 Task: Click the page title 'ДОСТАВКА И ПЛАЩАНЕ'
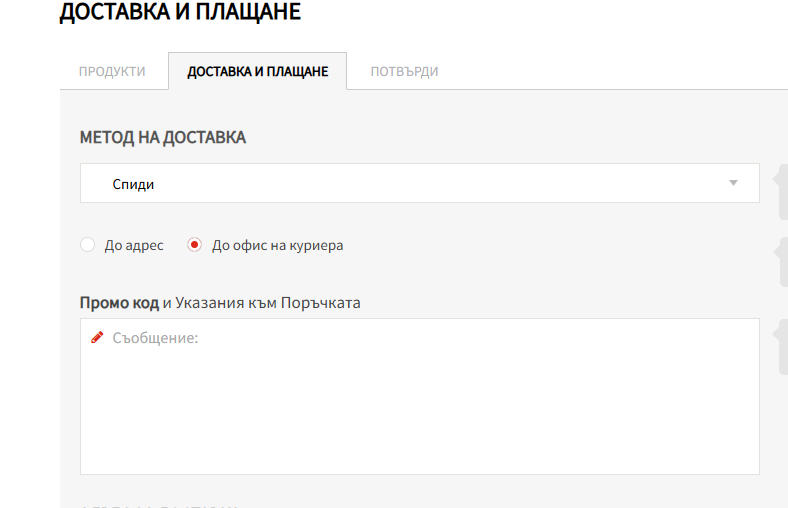(180, 12)
